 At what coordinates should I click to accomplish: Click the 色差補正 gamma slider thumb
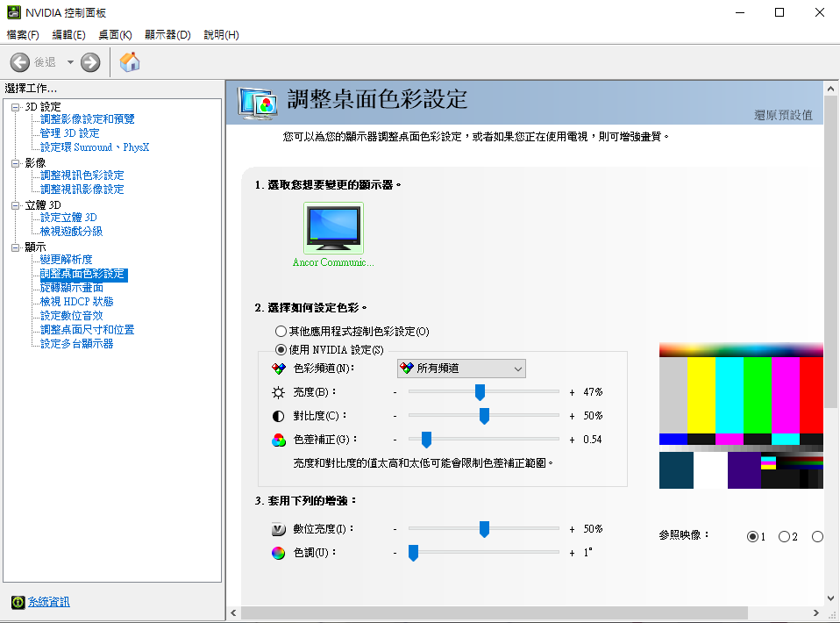[x=426, y=440]
